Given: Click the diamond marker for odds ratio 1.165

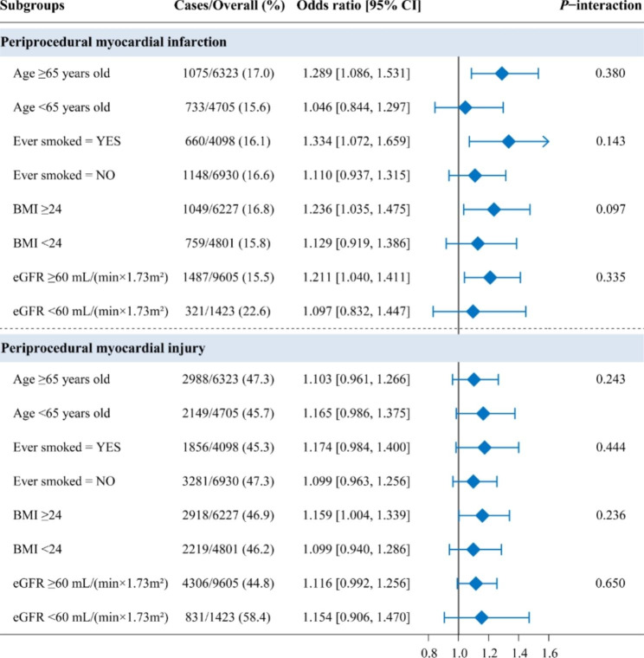Looking at the screenshot, I should (x=483, y=414).
